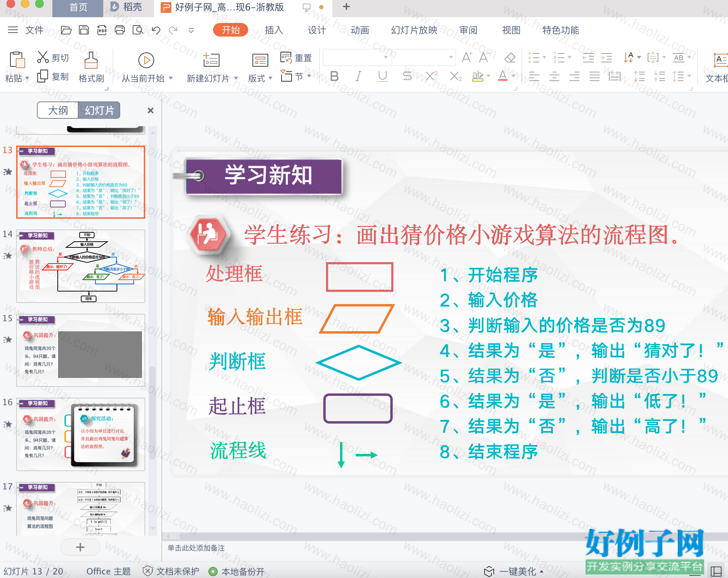The height and width of the screenshot is (578, 728).
Task: Toggle Bold formatting
Action: [334, 76]
